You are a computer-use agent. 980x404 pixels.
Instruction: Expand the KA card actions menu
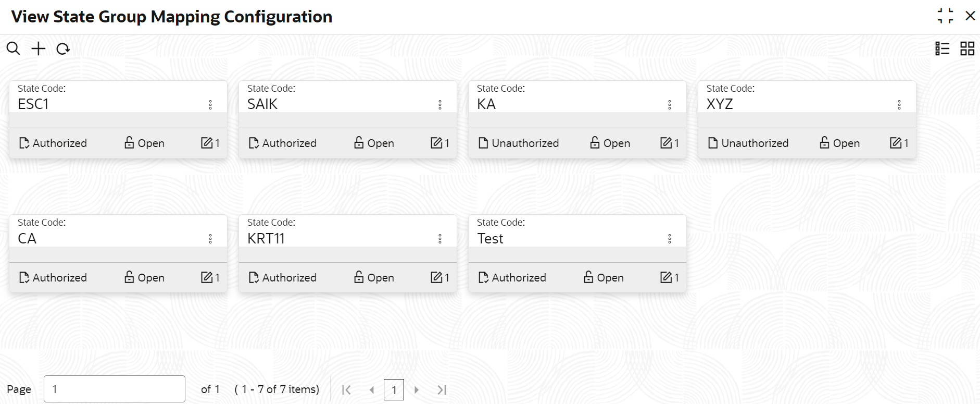point(670,105)
